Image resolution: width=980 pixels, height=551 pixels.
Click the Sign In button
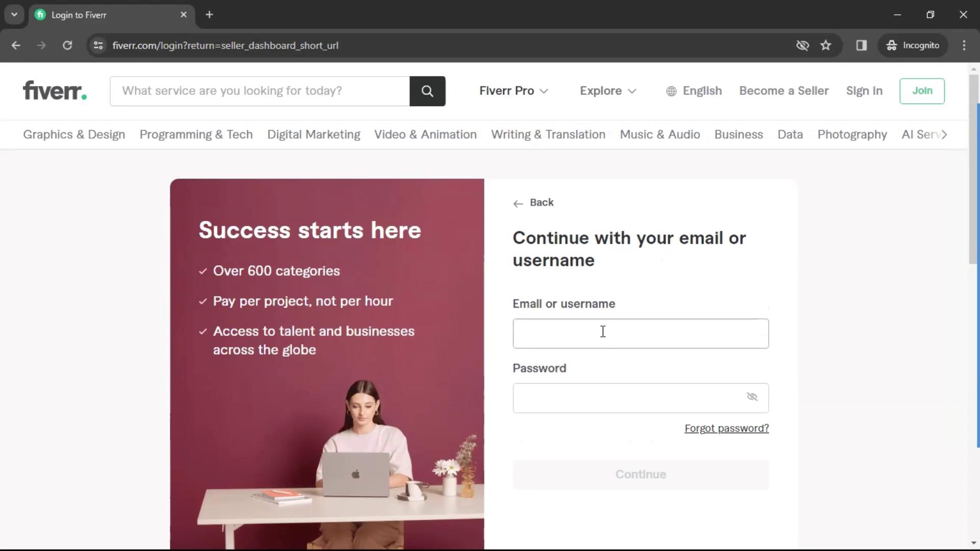click(x=864, y=90)
